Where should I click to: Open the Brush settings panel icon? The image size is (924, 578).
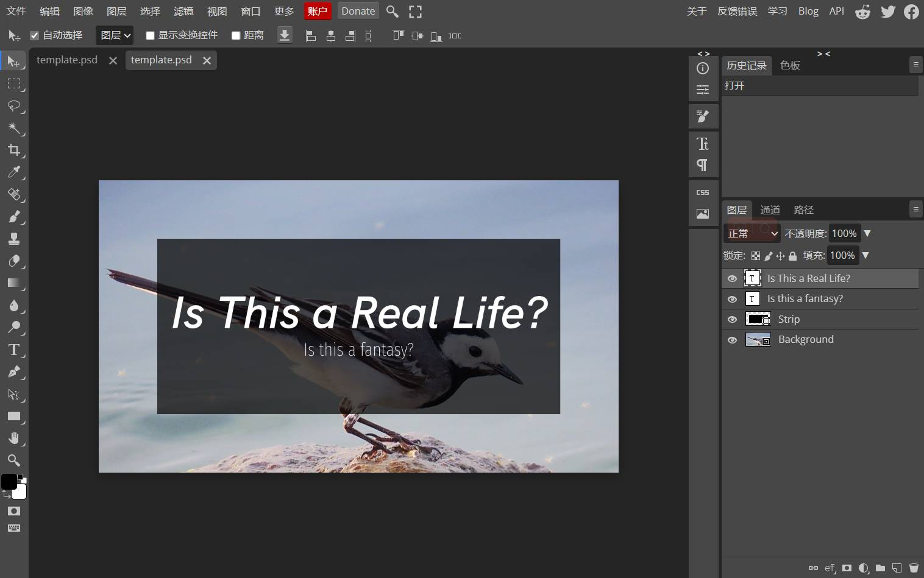point(703,116)
